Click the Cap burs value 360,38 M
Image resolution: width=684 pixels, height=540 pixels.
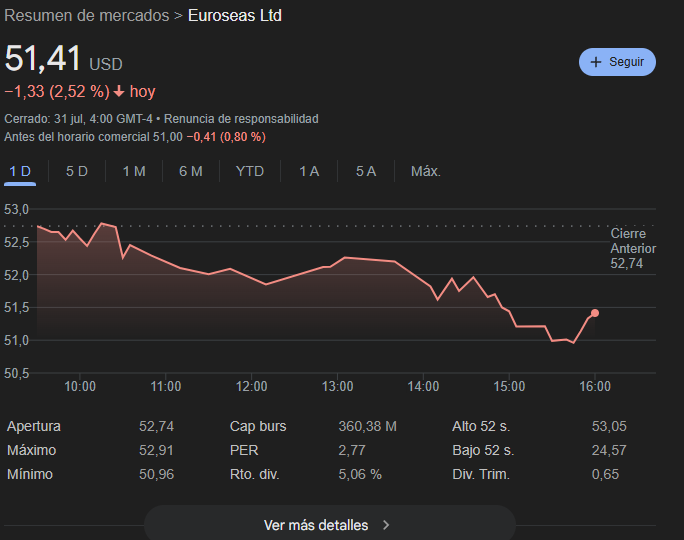point(367,426)
